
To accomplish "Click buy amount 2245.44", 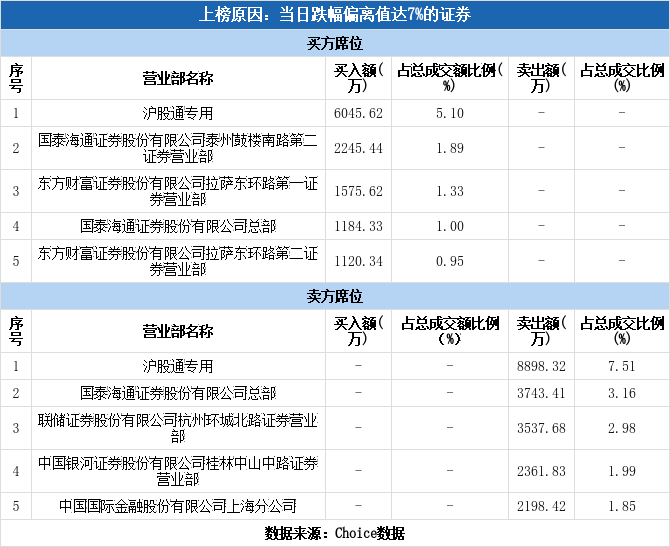I will tap(358, 148).
